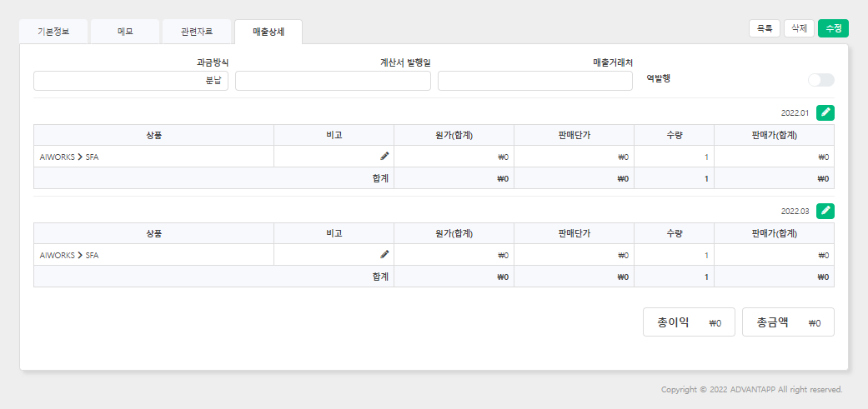Click the 총이익 summary box
The width and height of the screenshot is (868, 409).
tap(689, 322)
